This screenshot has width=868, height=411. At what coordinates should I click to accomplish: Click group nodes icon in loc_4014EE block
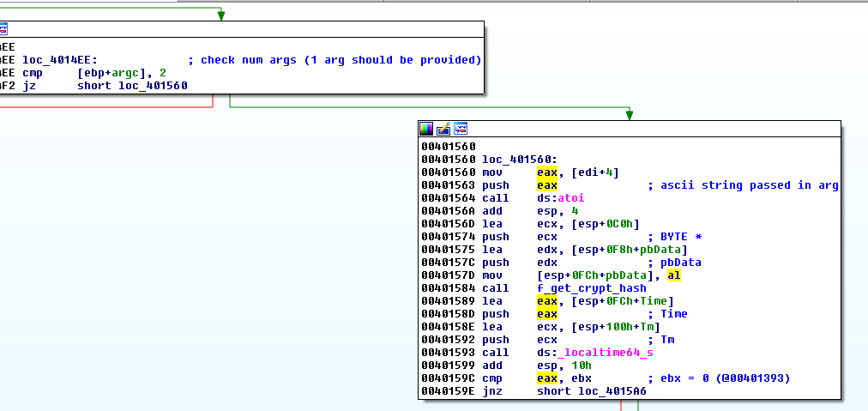tap(3, 30)
